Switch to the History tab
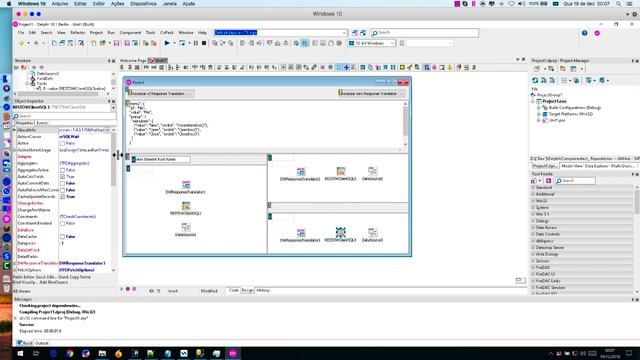 pyautogui.click(x=263, y=290)
